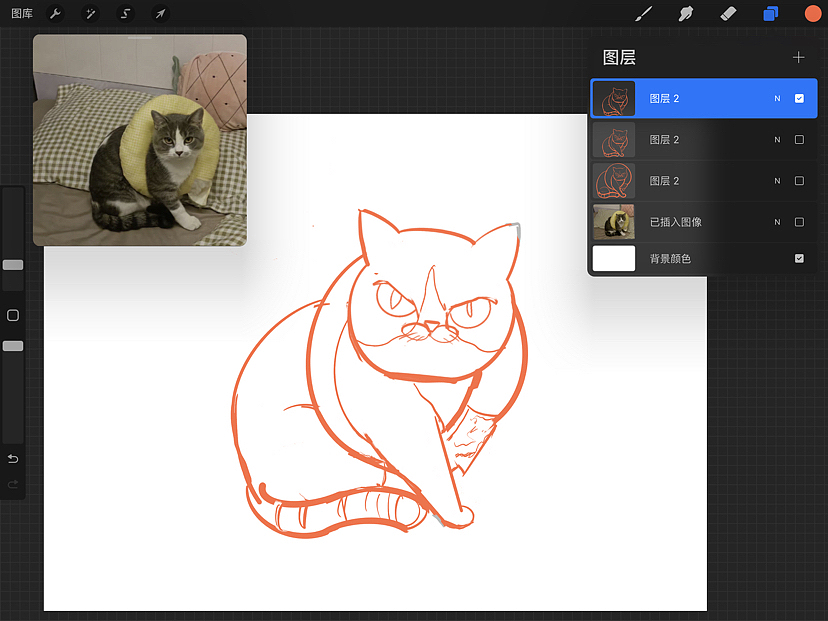Screen dimensions: 828x621
Task: Activate the Transform arrow tool
Action: click(x=160, y=14)
